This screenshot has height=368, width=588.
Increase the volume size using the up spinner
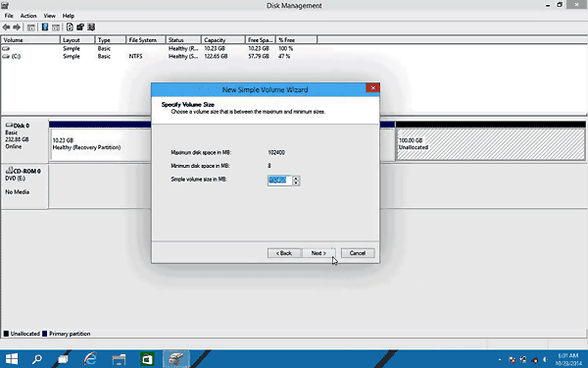[296, 179]
